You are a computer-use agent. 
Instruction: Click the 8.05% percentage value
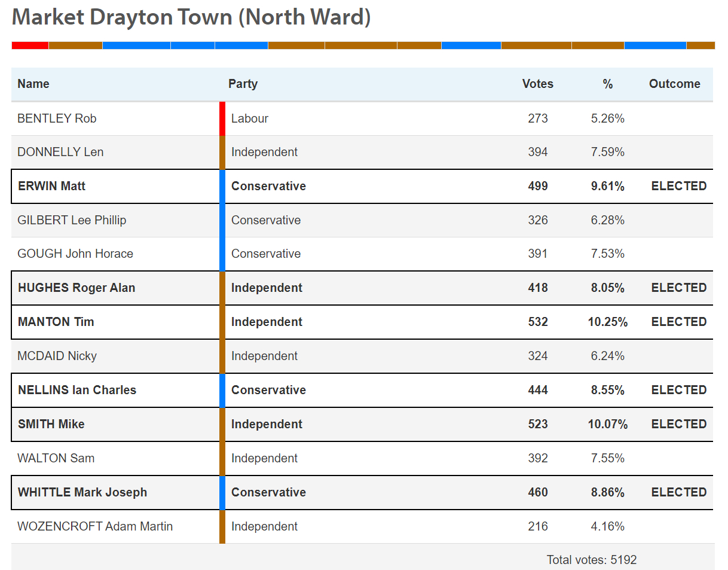coord(608,288)
